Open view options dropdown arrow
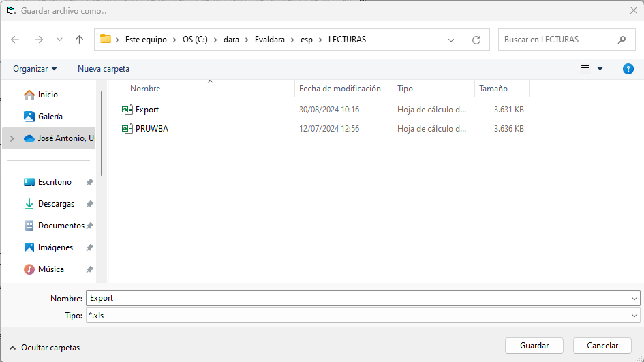This screenshot has width=644, height=362. click(600, 69)
